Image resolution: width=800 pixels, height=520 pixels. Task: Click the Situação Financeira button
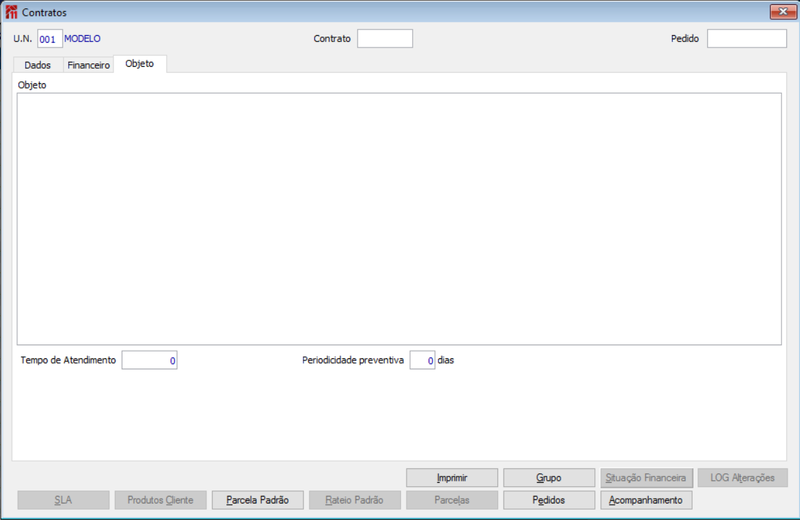(x=646, y=478)
